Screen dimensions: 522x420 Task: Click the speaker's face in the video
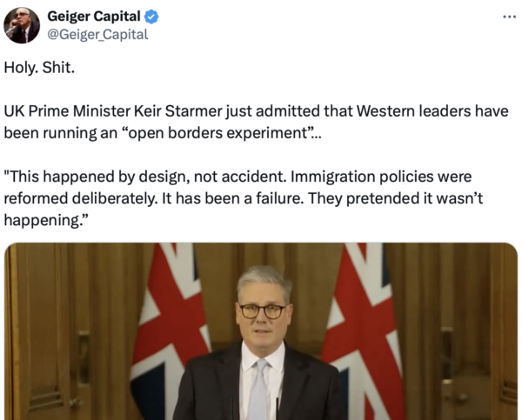[264, 309]
